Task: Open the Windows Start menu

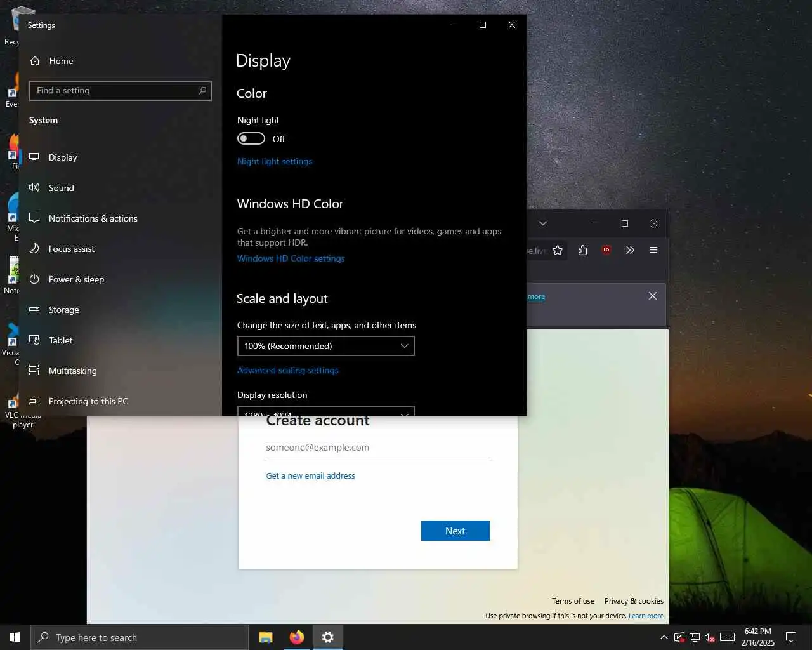Action: click(x=15, y=637)
